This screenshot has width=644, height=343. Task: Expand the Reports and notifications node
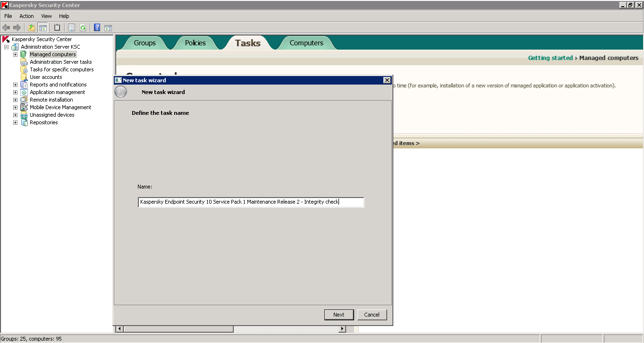tap(15, 85)
